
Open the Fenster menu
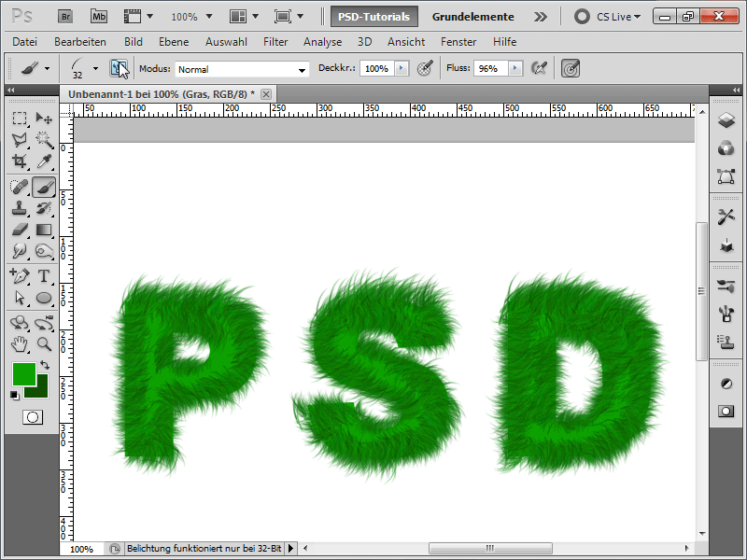(x=458, y=42)
